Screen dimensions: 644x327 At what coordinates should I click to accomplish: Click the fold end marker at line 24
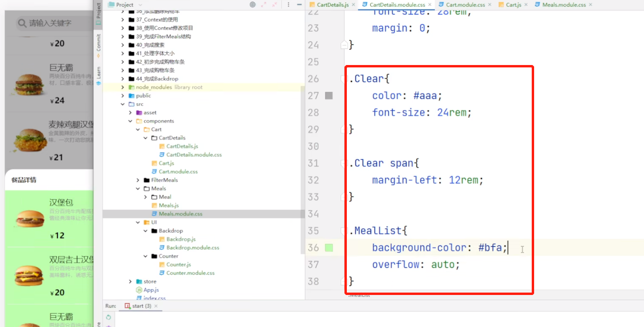[343, 45]
